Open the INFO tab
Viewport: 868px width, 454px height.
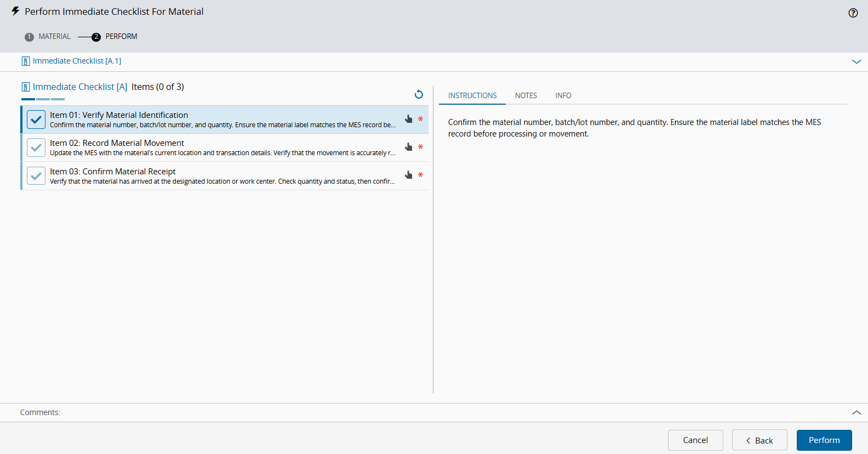click(563, 95)
